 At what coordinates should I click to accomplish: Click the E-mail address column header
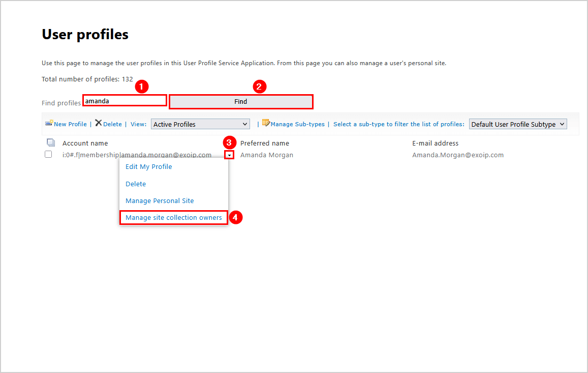pyautogui.click(x=436, y=144)
